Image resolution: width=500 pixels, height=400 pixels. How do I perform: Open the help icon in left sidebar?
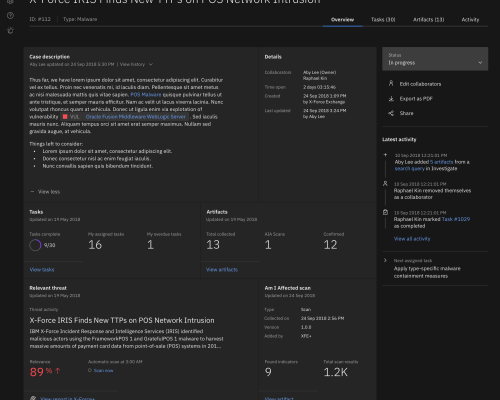(x=10, y=15)
